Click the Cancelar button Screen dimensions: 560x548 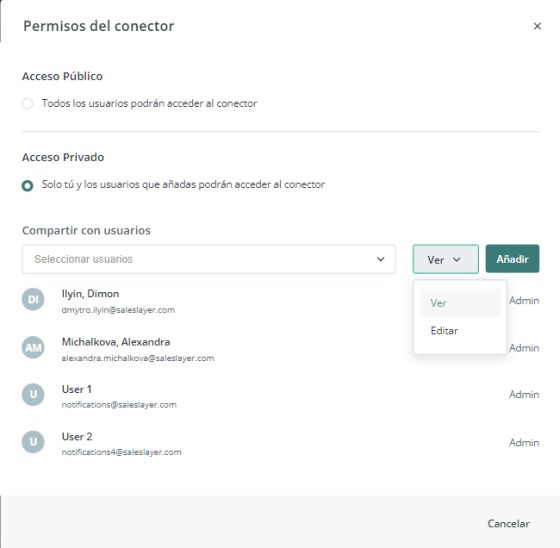[x=509, y=524]
